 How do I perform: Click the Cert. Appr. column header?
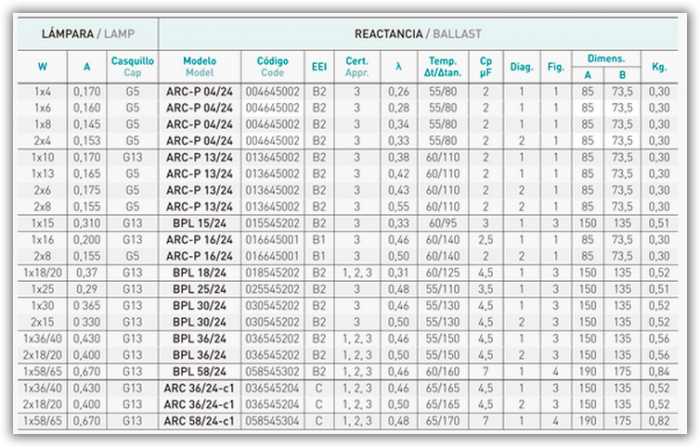click(x=357, y=66)
